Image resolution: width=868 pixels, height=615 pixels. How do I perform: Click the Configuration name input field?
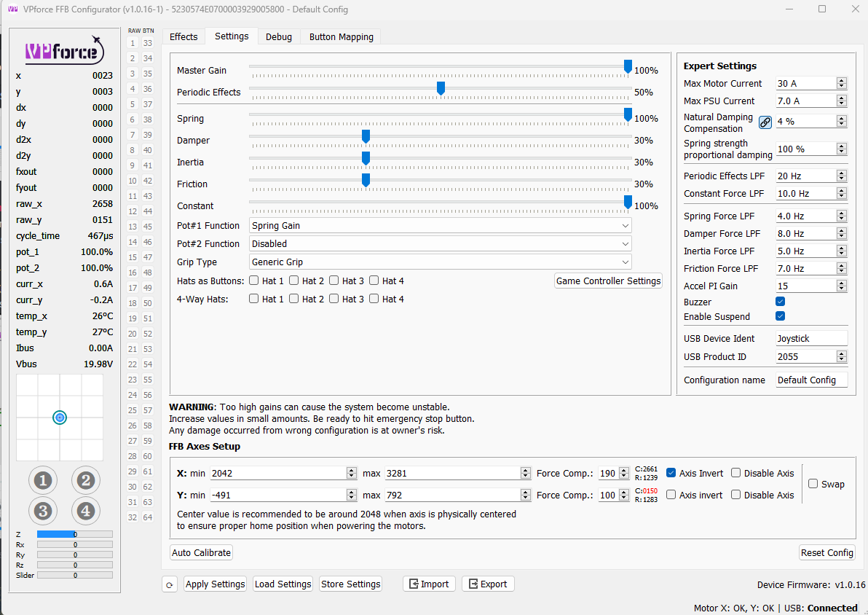point(811,380)
